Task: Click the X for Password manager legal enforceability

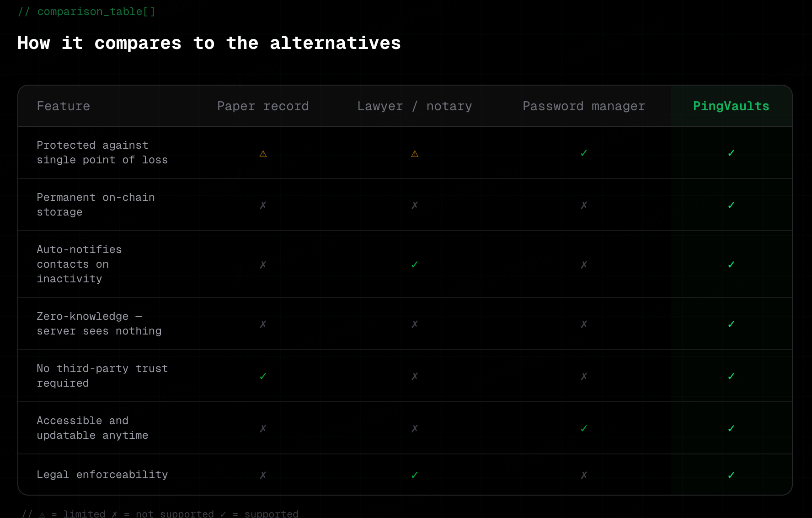Action: [x=584, y=475]
